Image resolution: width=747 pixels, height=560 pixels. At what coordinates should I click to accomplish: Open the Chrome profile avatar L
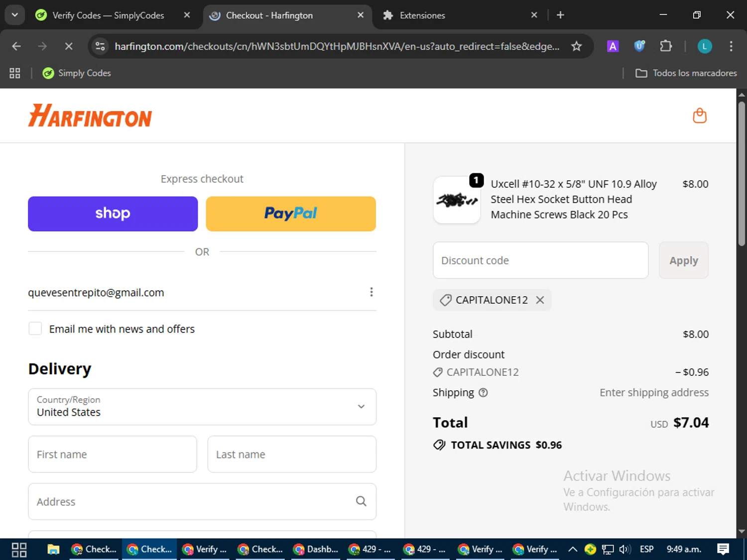pos(704,46)
